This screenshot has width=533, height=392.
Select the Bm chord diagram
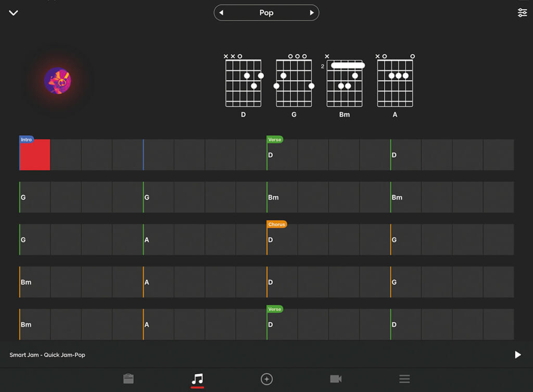coord(344,83)
